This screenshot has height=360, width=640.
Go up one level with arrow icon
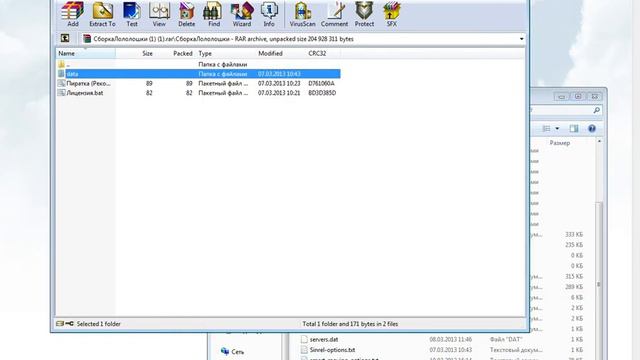click(x=65, y=38)
